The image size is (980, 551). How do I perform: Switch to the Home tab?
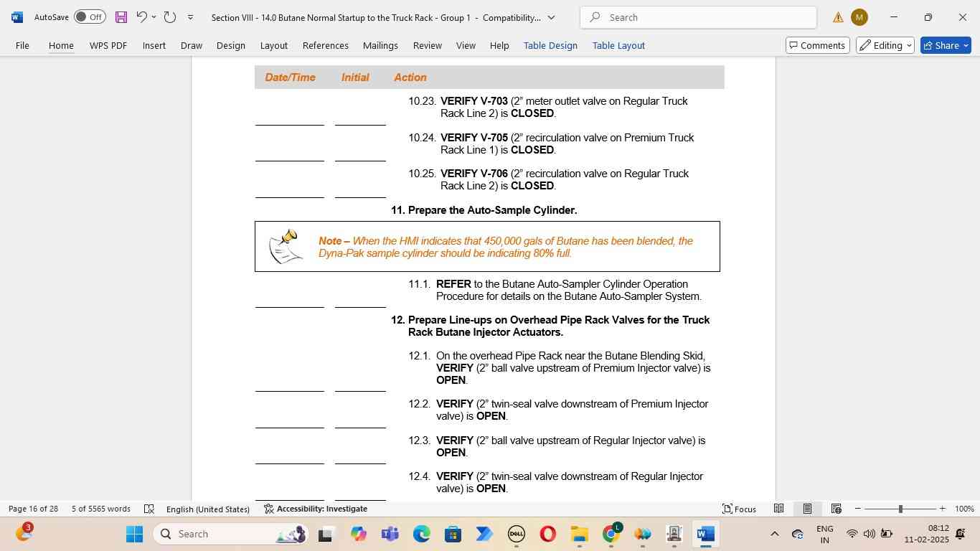pyautogui.click(x=61, y=45)
